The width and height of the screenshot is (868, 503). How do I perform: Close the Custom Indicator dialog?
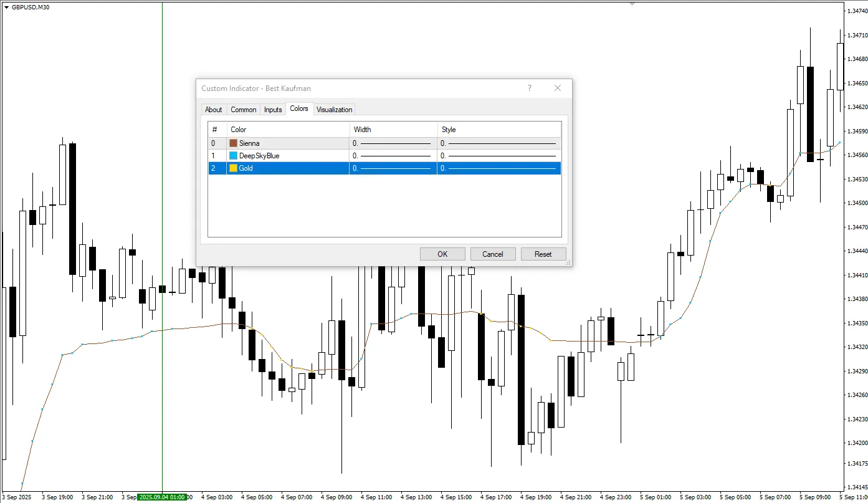tap(558, 89)
